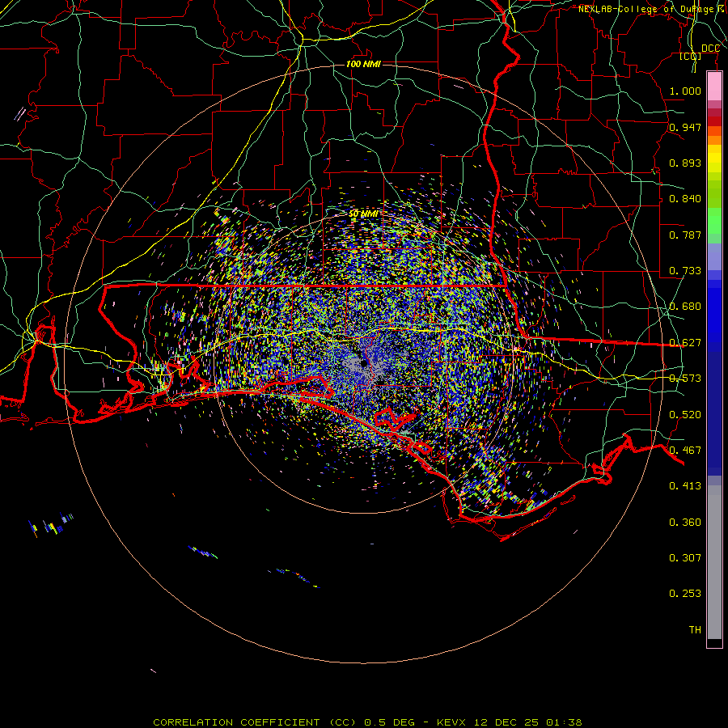The image size is (728, 728).
Task: Click the 50 NMI range ring label
Action: coord(363,214)
